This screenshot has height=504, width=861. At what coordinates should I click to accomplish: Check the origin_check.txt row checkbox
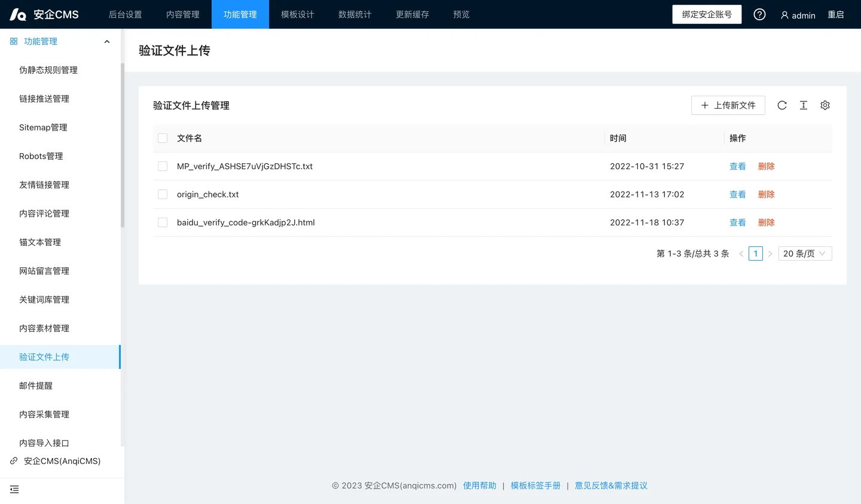163,194
